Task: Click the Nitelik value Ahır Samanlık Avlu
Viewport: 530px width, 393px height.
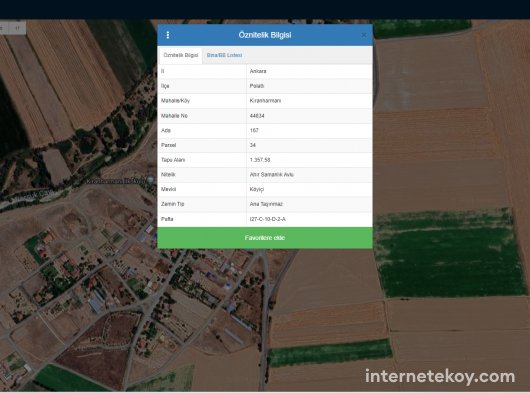Action: 271,175
